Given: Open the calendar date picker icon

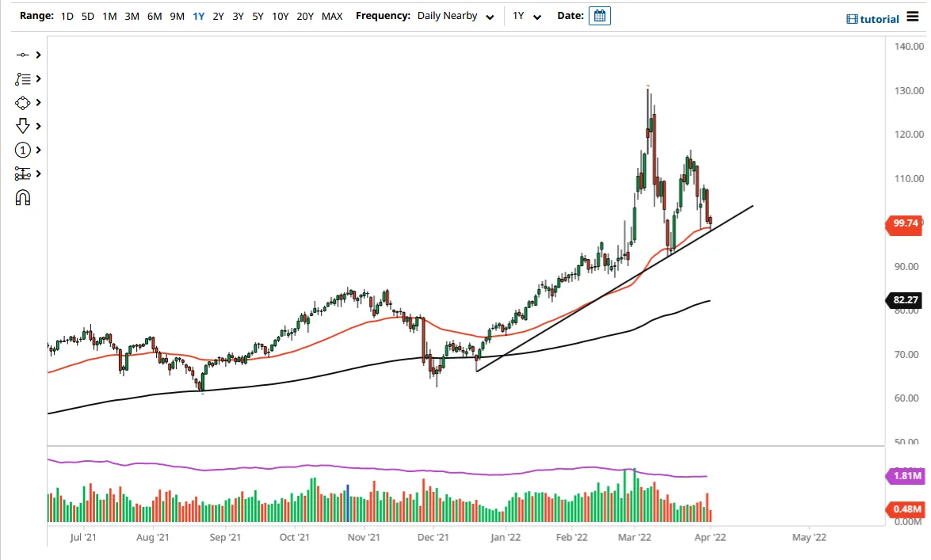Looking at the screenshot, I should pyautogui.click(x=600, y=16).
